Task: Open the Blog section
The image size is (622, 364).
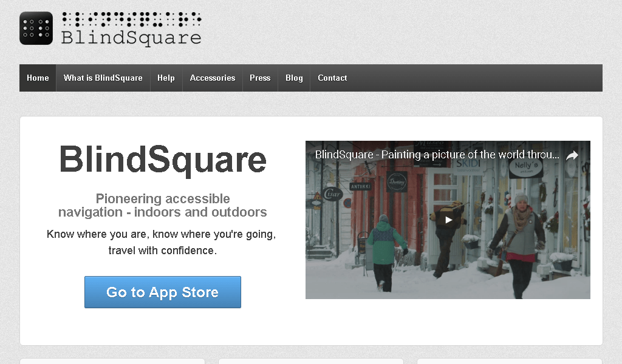Action: [294, 78]
